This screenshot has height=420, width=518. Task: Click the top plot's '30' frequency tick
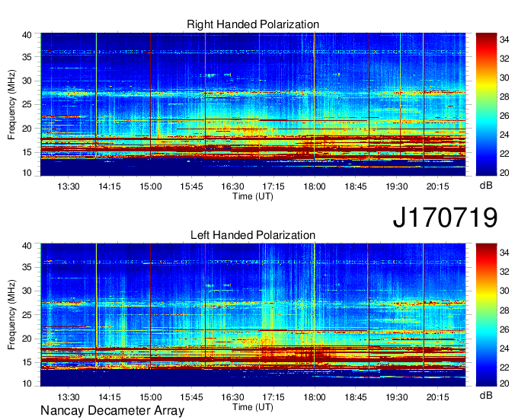click(x=27, y=81)
